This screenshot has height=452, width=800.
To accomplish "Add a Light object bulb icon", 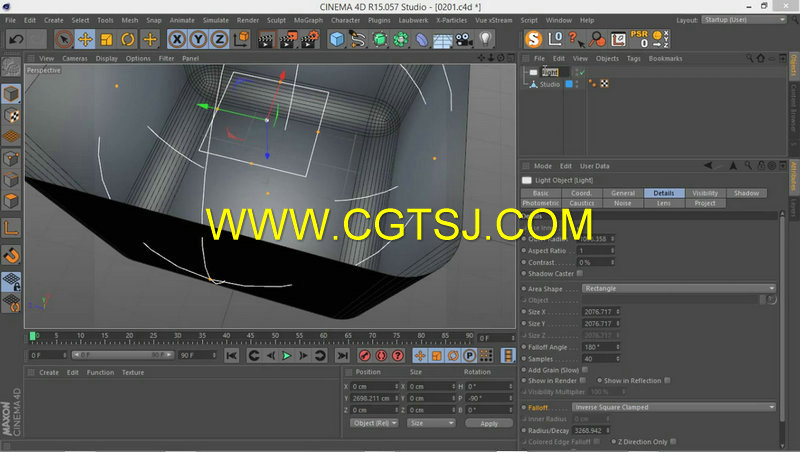I will point(485,39).
